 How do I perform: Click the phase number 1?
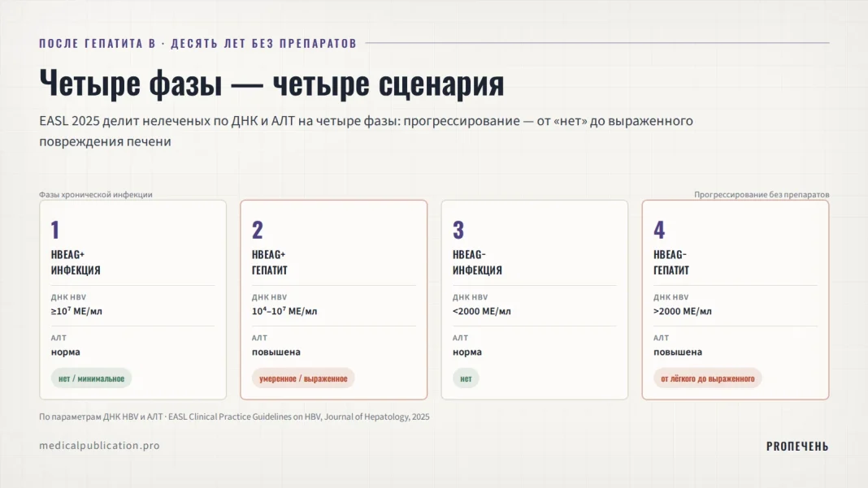pos(54,230)
